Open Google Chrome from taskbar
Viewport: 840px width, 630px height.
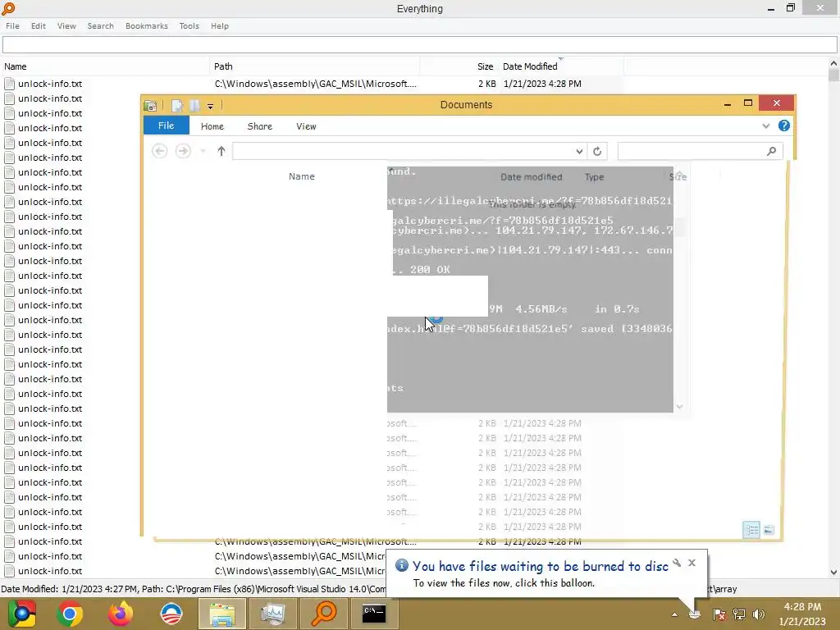(69, 614)
